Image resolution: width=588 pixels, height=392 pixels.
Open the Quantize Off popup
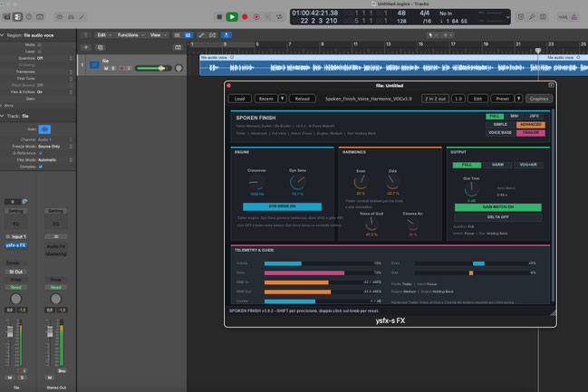55,58
